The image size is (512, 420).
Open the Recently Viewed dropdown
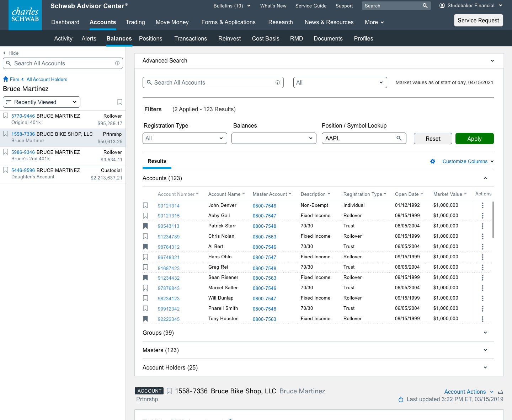pos(42,102)
